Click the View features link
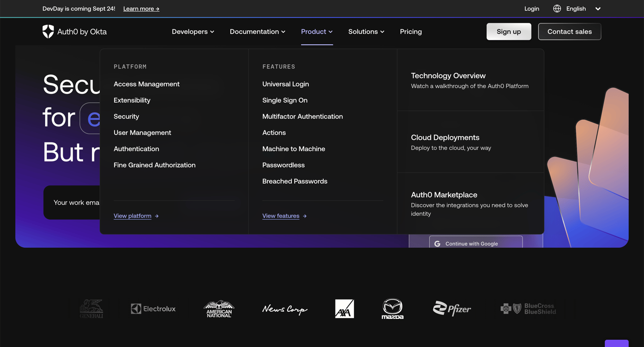 281,216
